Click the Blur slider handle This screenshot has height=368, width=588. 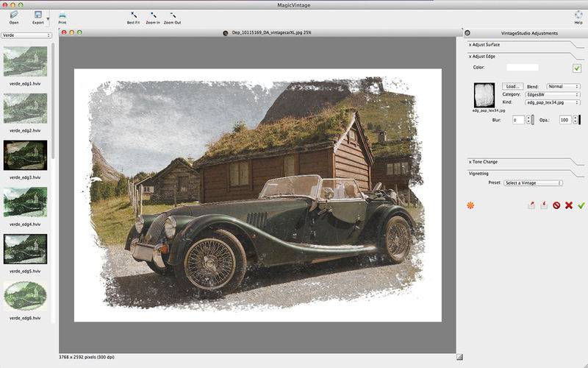(533, 120)
